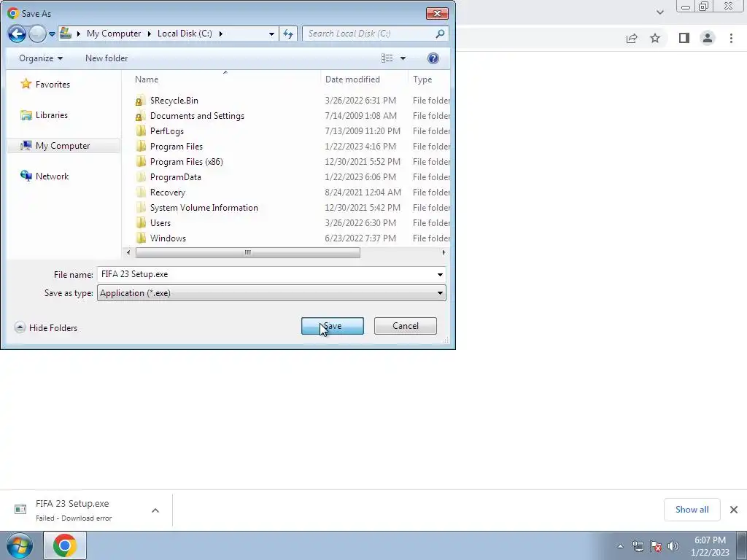Select the Recovery folder

pyautogui.click(x=167, y=192)
